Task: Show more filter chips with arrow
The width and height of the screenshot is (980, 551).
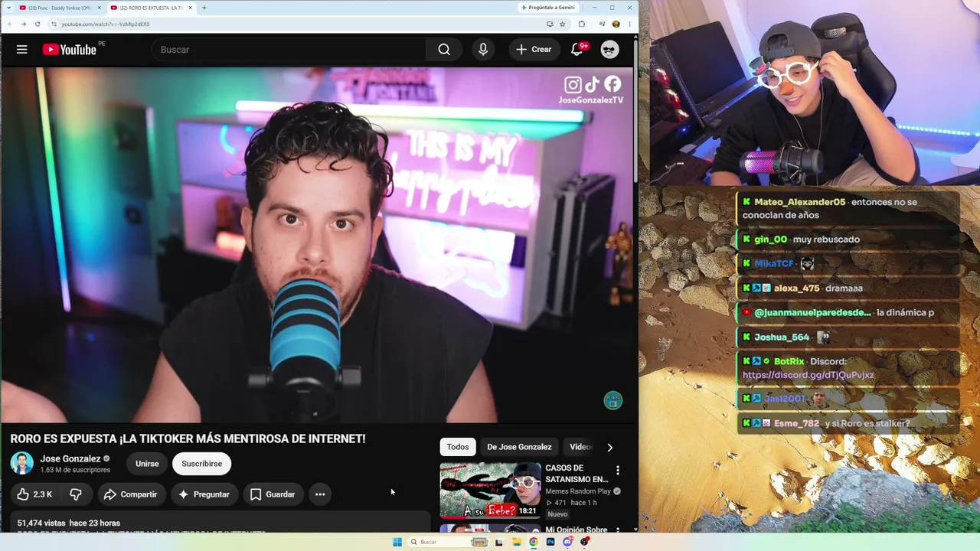Action: point(609,447)
